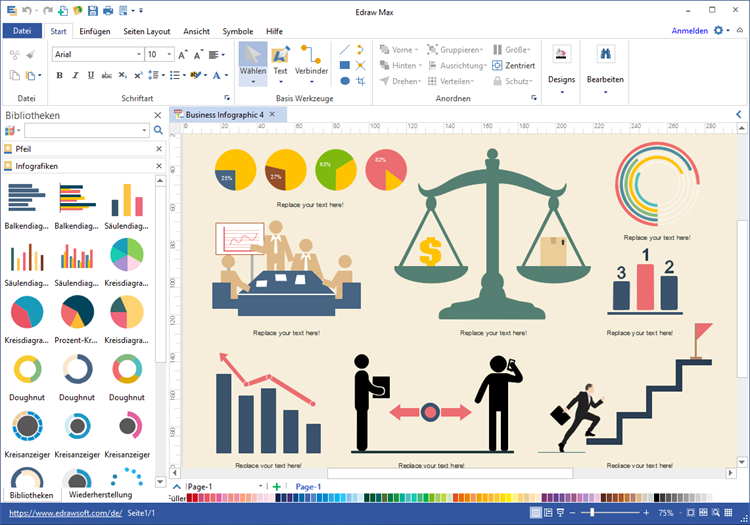750x525 pixels.
Task: Open the Bearbeiten binoculars tool
Action: coord(605,67)
